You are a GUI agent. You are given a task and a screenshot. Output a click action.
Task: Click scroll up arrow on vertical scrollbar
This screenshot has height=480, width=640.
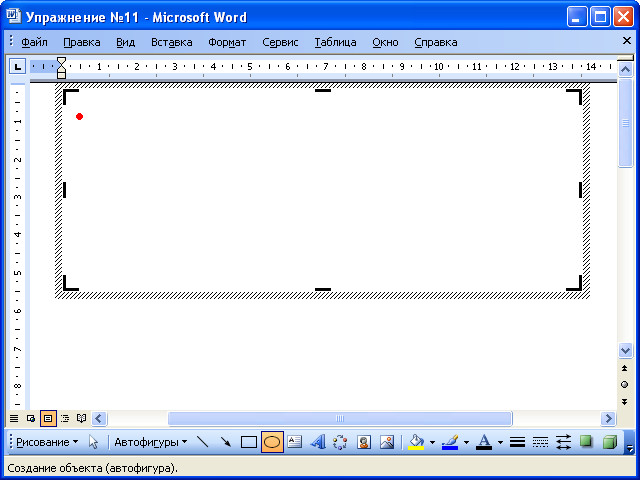tap(625, 70)
